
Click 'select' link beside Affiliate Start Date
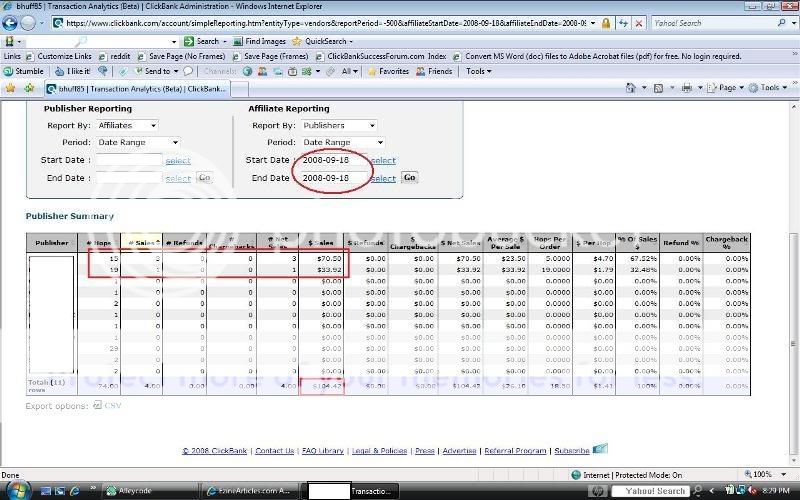383,161
